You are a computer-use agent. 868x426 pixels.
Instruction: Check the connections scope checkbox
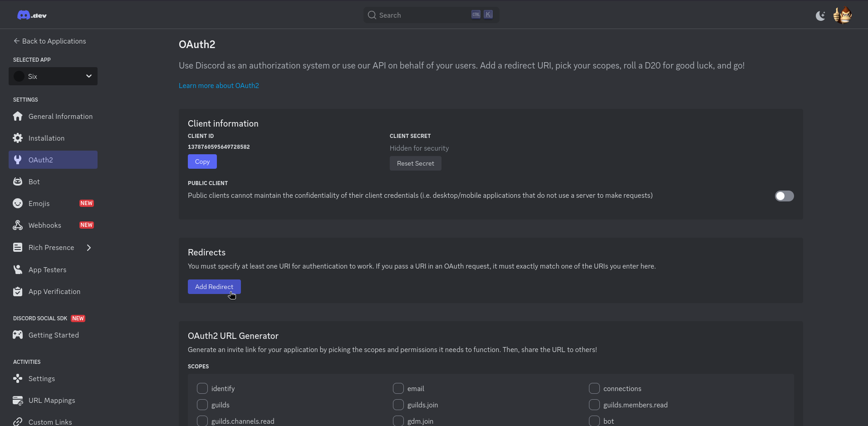[594, 389]
